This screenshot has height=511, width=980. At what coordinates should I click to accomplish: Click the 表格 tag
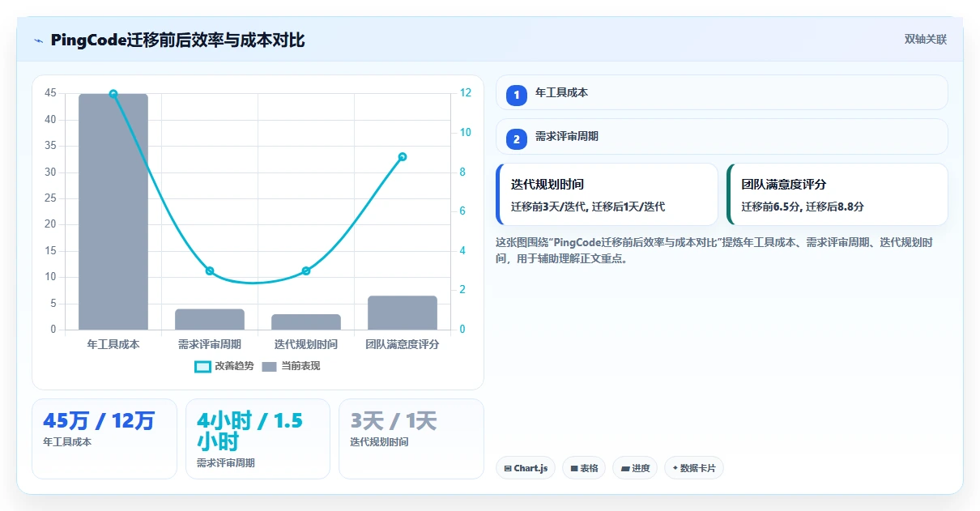[584, 468]
